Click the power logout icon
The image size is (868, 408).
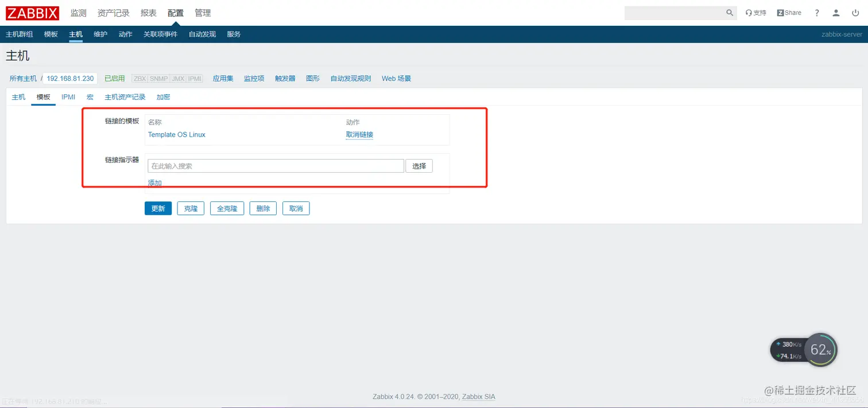pos(855,13)
